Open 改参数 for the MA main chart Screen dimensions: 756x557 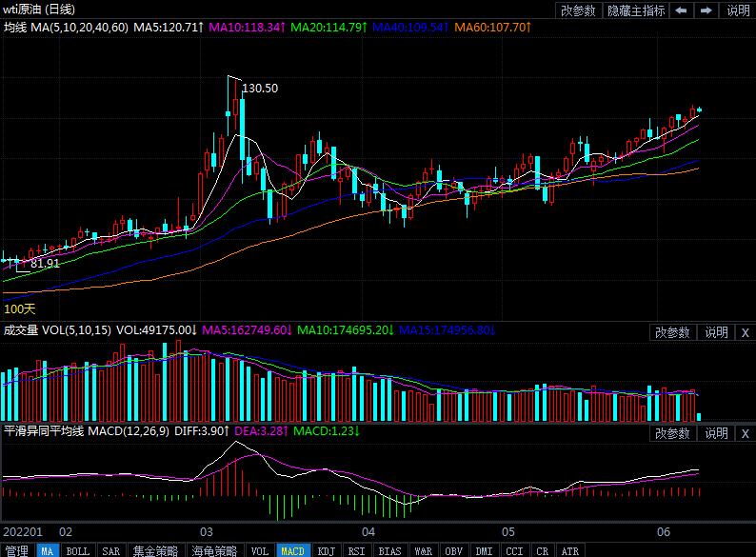pyautogui.click(x=578, y=10)
